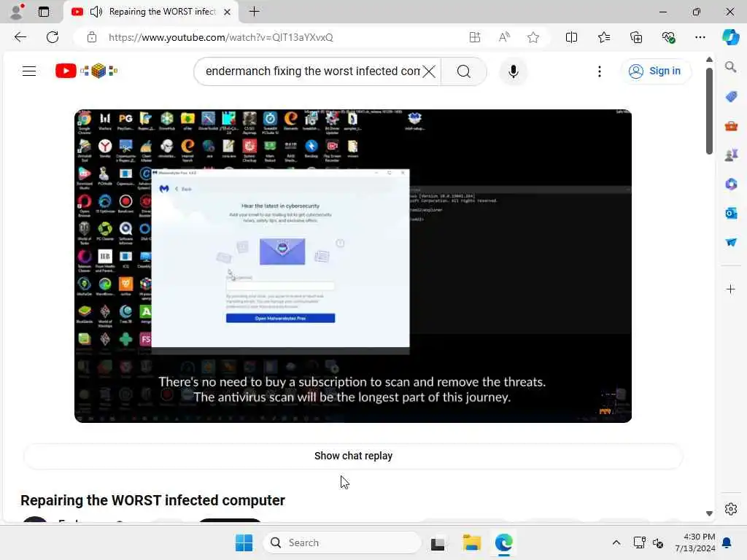Open Browser essentials heart icon

click(x=668, y=37)
